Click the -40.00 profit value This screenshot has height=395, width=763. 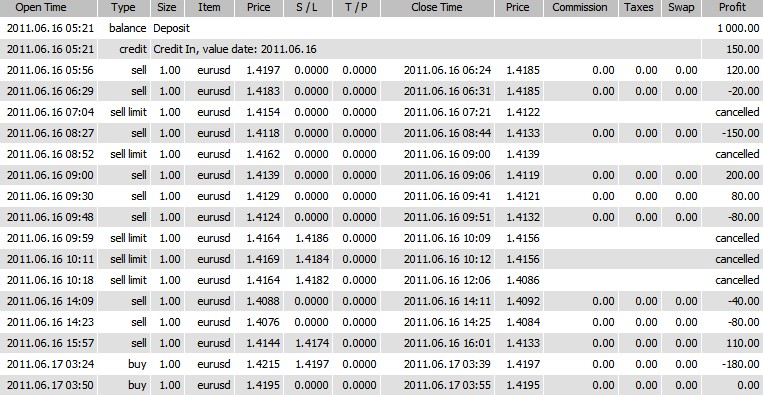[x=744, y=301]
